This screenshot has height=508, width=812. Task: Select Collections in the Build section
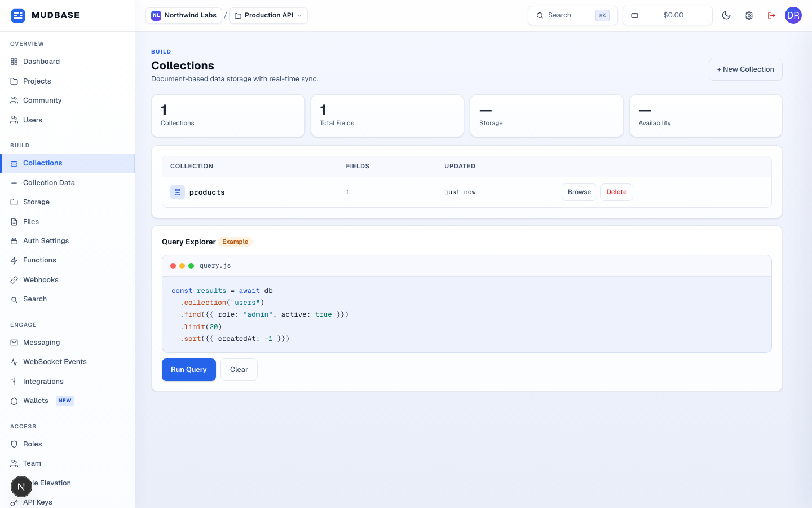coord(67,163)
